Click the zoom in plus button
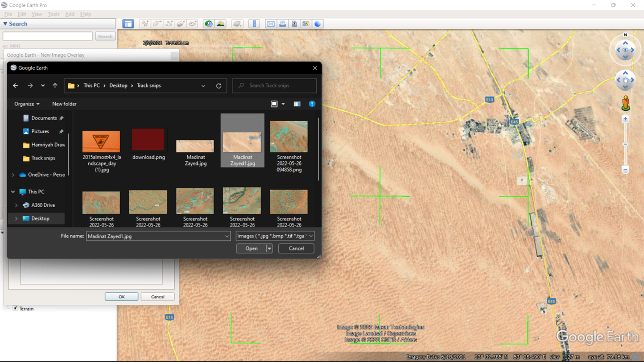Screen dimensions: 644x362 click(x=625, y=119)
